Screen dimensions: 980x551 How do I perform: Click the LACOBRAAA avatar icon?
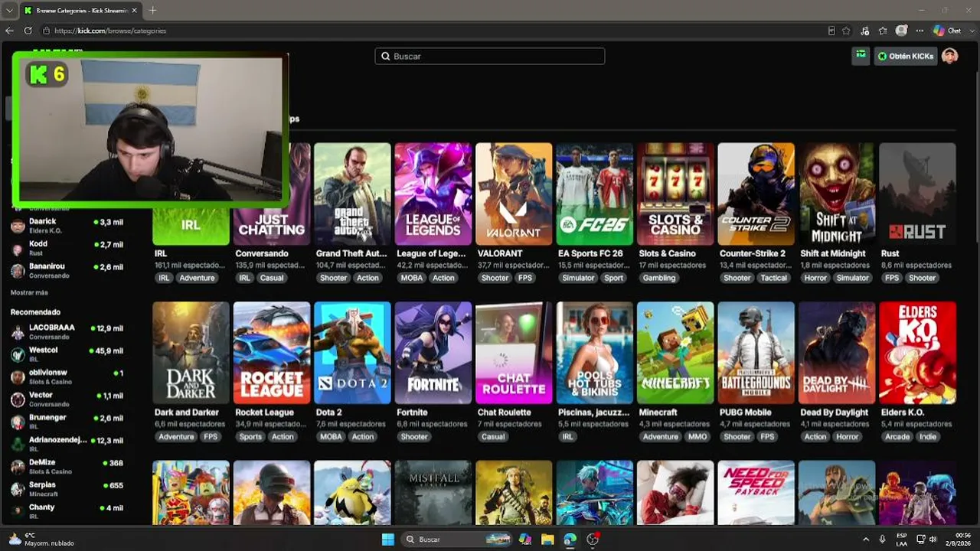(x=18, y=332)
